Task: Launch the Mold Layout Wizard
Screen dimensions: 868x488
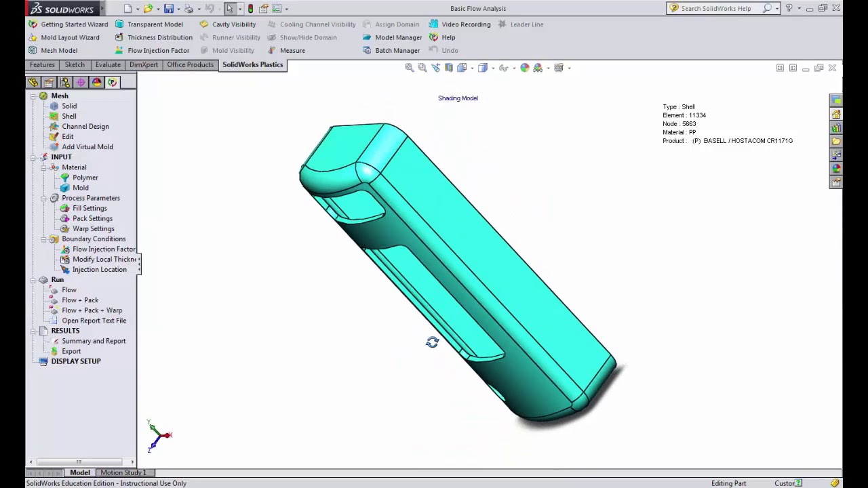Action: [64, 37]
